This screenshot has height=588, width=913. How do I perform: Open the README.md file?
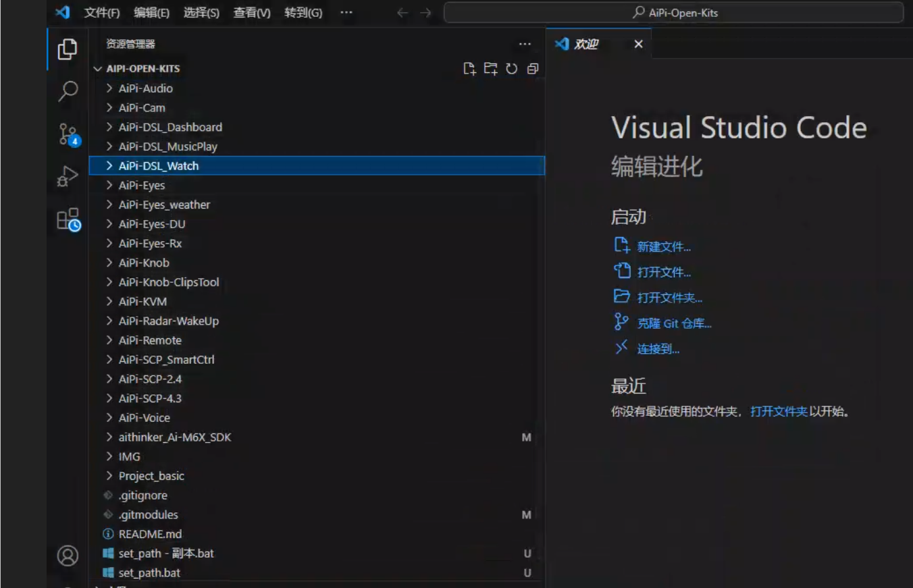pyautogui.click(x=317, y=535)
